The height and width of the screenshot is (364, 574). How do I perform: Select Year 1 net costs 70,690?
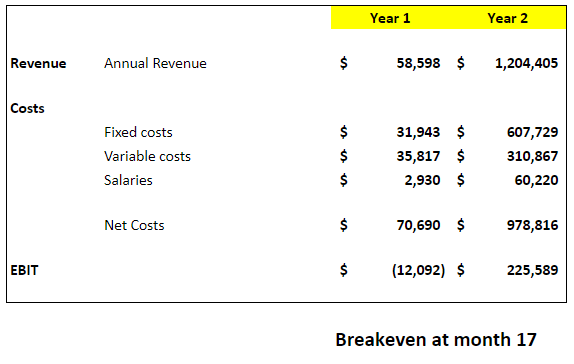(418, 225)
